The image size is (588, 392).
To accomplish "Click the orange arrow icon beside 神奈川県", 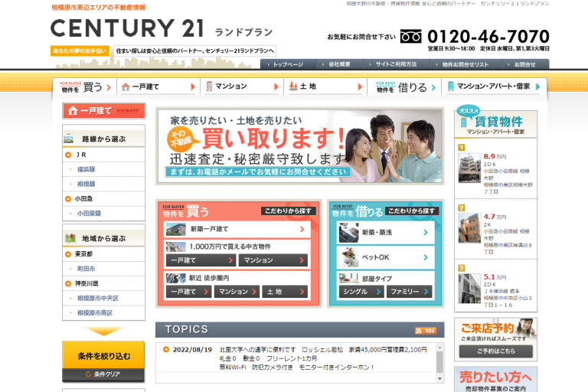I will click(x=68, y=283).
